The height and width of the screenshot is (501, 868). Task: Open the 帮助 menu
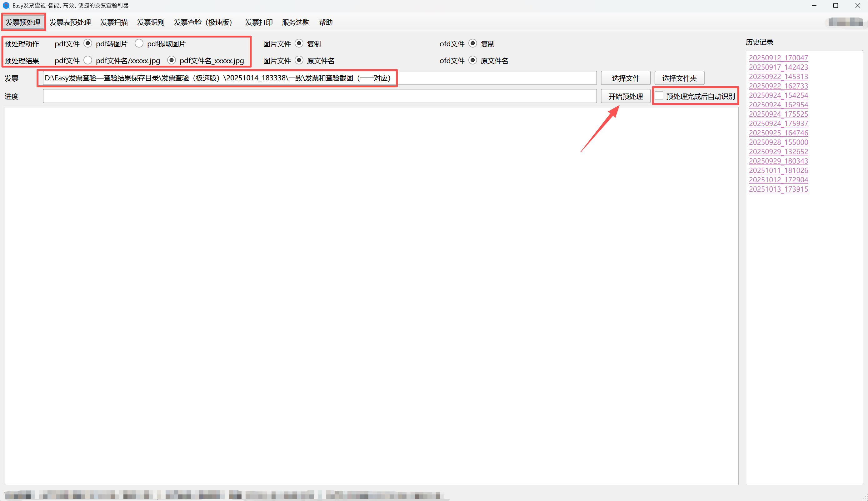click(x=326, y=23)
